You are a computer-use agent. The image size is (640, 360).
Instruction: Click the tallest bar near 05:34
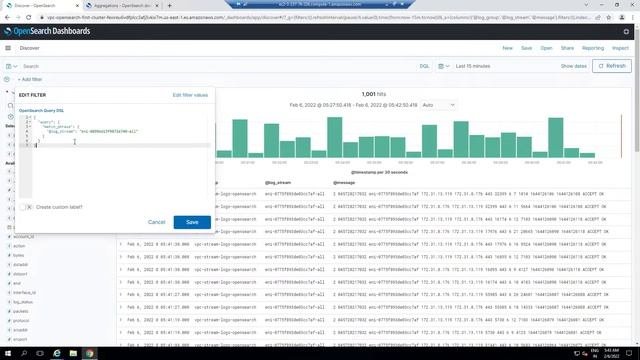335,138
